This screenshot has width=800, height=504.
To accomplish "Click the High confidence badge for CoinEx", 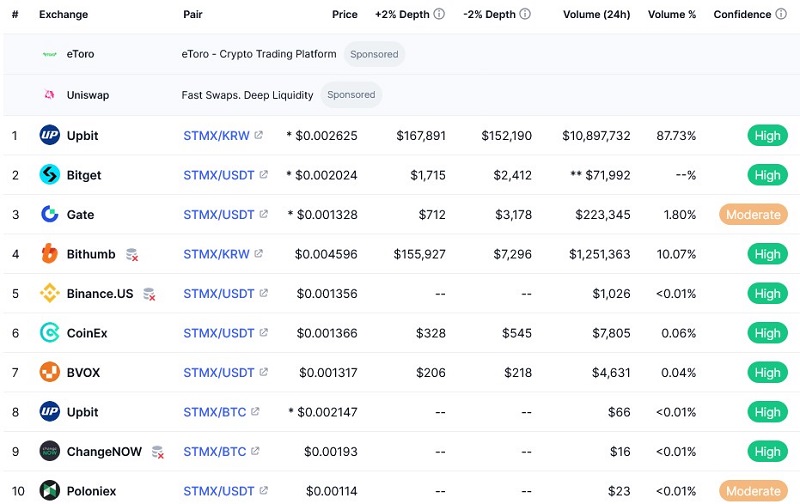I will tap(767, 333).
